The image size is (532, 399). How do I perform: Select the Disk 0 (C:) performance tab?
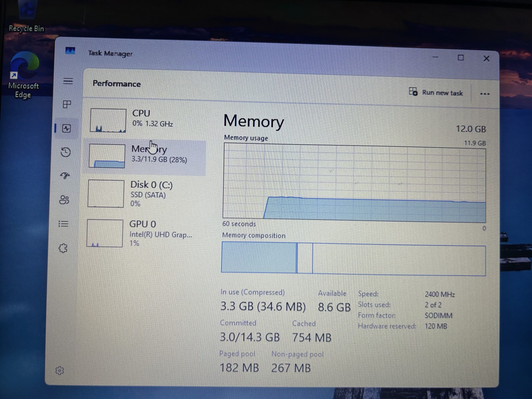(144, 193)
